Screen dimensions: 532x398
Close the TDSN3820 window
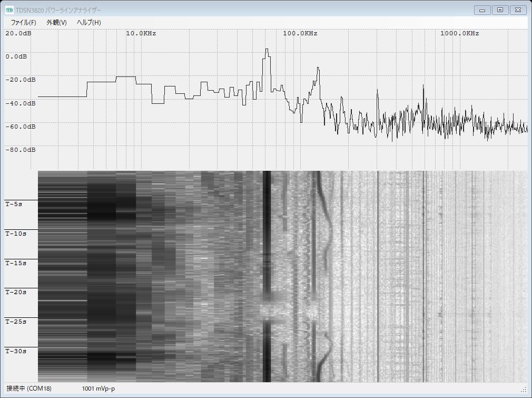coord(518,10)
